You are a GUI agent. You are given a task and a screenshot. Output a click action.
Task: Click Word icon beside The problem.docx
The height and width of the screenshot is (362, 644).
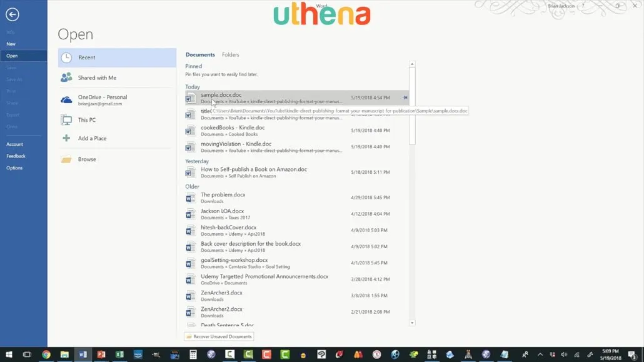point(190,198)
